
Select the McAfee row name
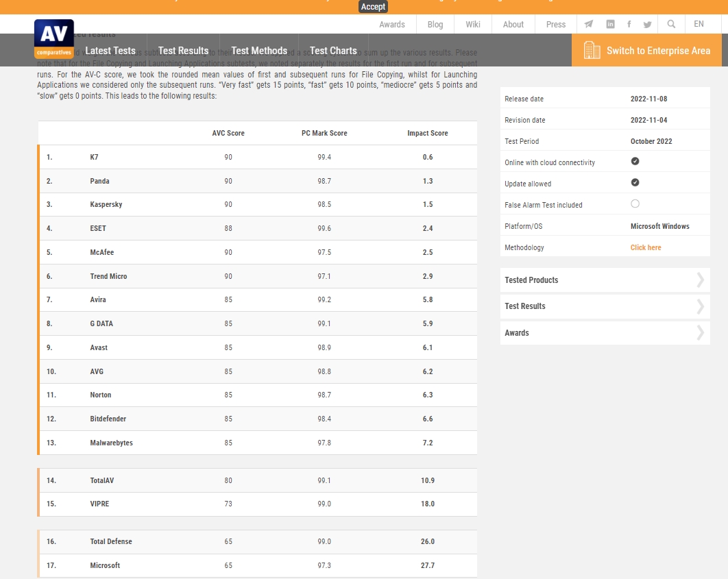[x=101, y=252]
